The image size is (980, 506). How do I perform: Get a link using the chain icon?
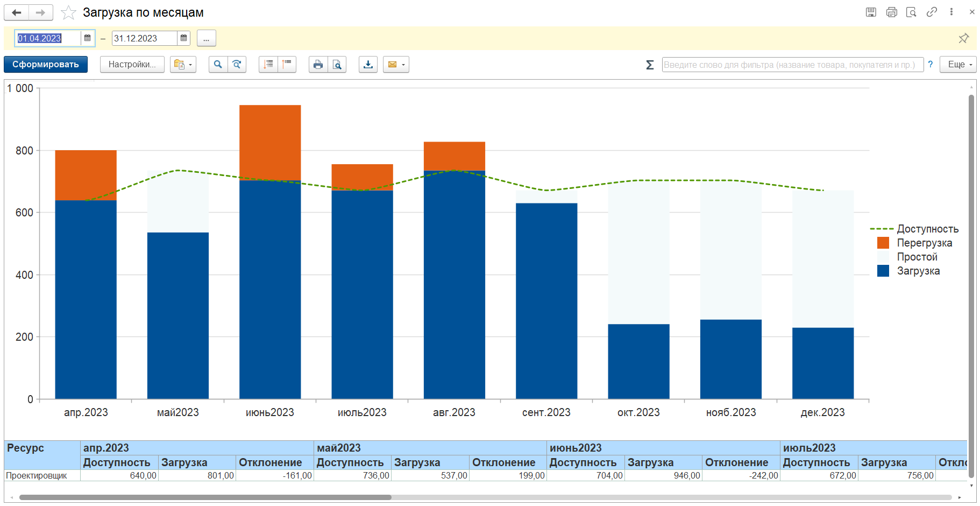pos(932,12)
